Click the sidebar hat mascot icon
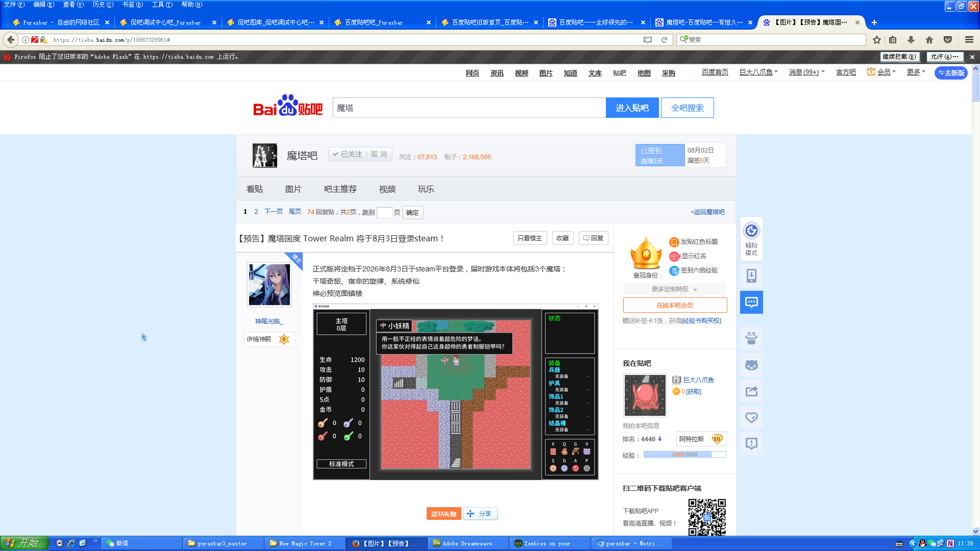 [751, 338]
